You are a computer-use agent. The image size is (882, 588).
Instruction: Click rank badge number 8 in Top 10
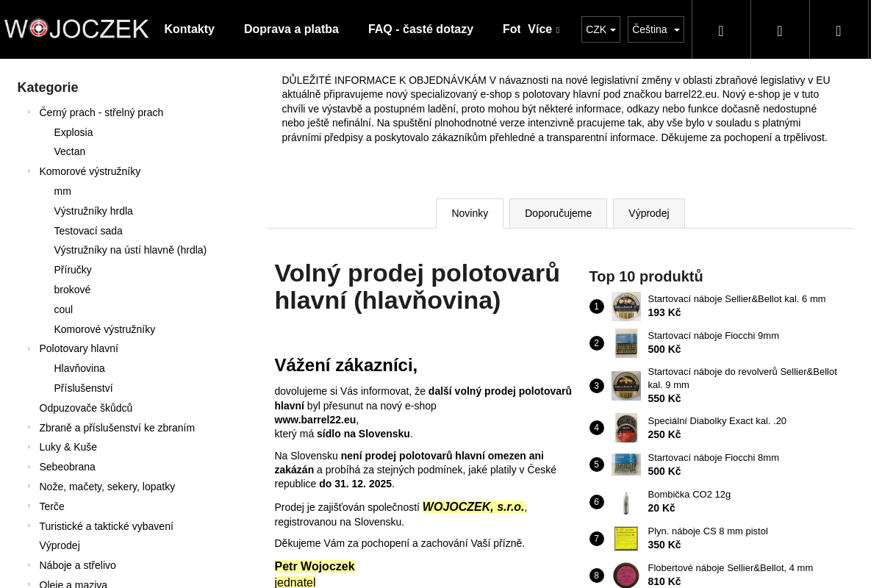point(596,576)
